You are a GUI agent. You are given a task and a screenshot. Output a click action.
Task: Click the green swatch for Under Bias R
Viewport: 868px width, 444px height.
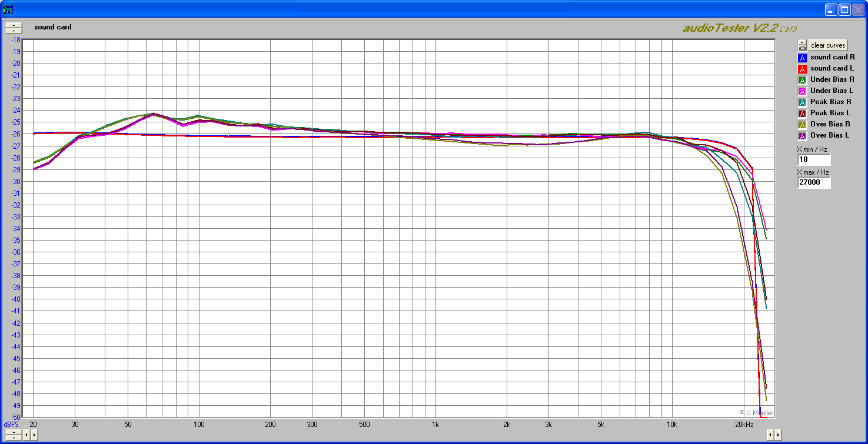click(x=802, y=80)
